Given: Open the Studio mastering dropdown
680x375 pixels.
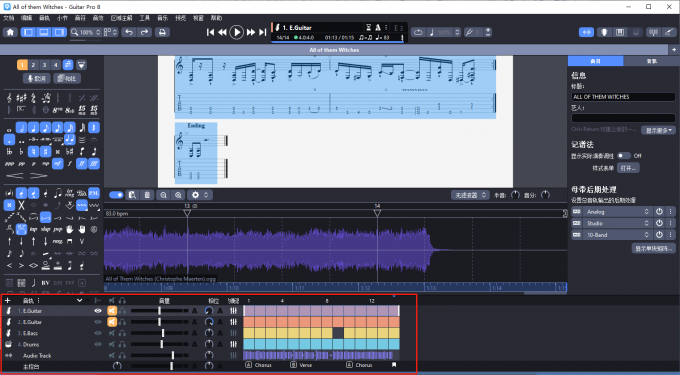Looking at the screenshot, I should click(617, 223).
